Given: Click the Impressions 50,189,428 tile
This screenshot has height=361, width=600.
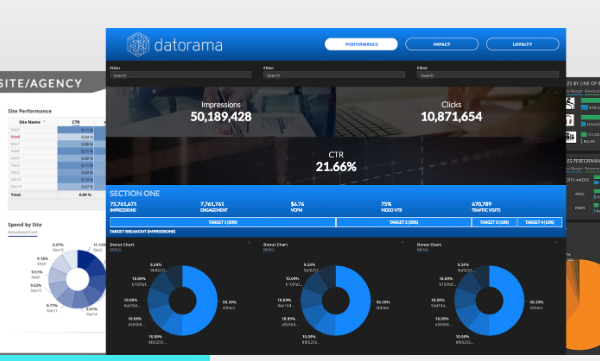Looking at the screenshot, I should point(221,112).
